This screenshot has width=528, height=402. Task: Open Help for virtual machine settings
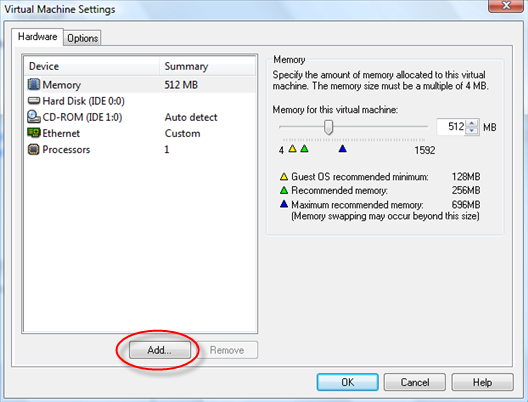[x=482, y=382]
